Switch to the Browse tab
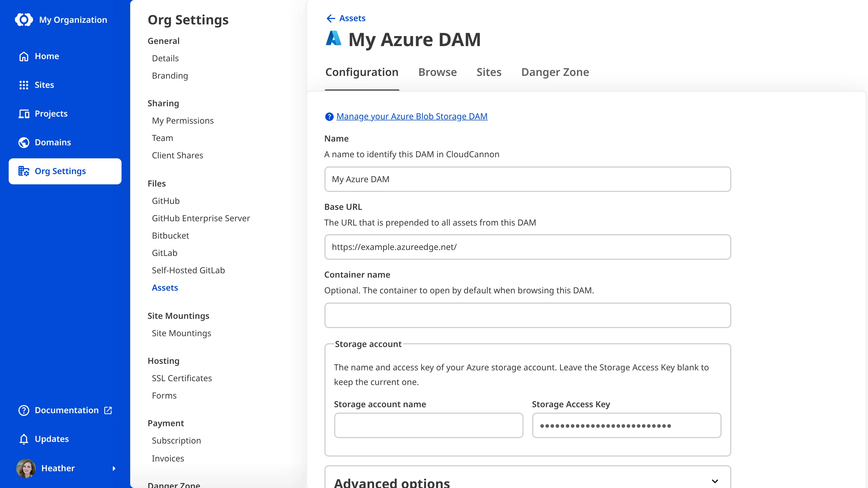868x488 pixels. 437,72
